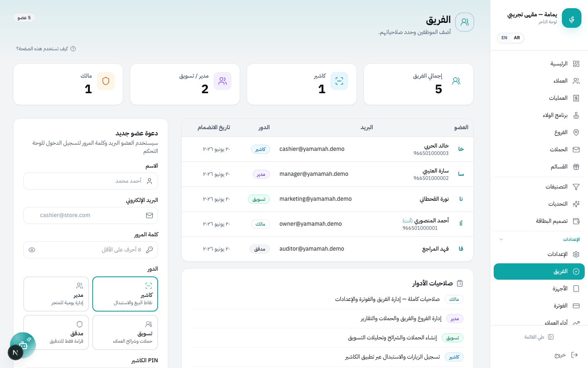The image size is (588, 368).
Task: Click the مدقق role badge in فهد row
Action: click(260, 249)
